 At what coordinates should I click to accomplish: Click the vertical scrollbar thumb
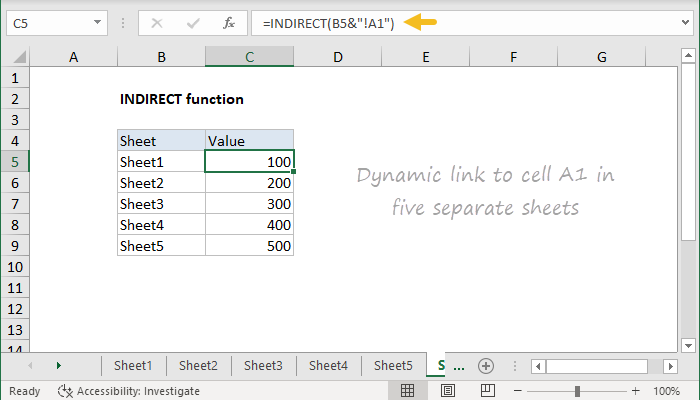point(688,152)
